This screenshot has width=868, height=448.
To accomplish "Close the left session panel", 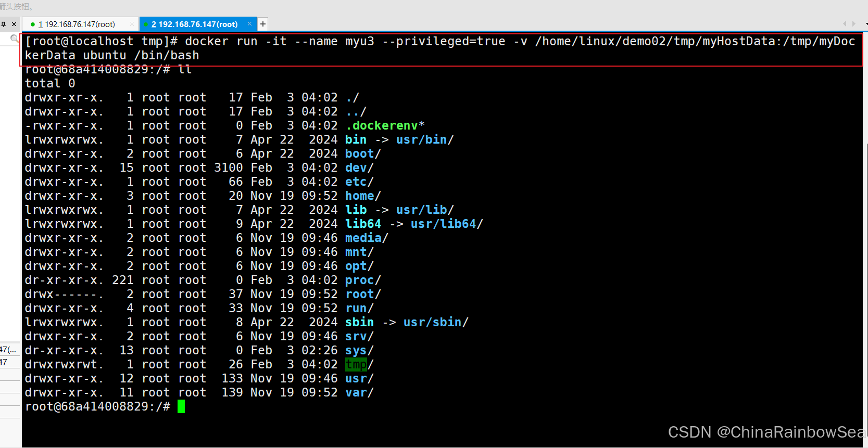I will [x=14, y=24].
